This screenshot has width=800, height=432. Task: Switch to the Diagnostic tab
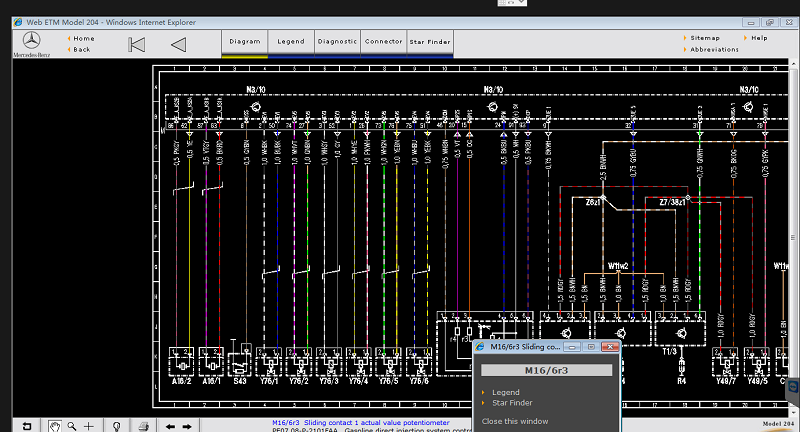(337, 42)
